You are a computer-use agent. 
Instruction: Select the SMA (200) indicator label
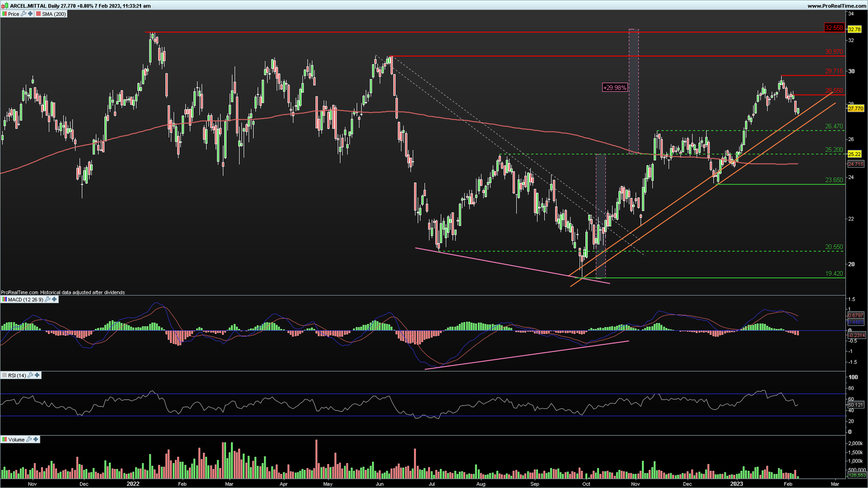click(54, 14)
